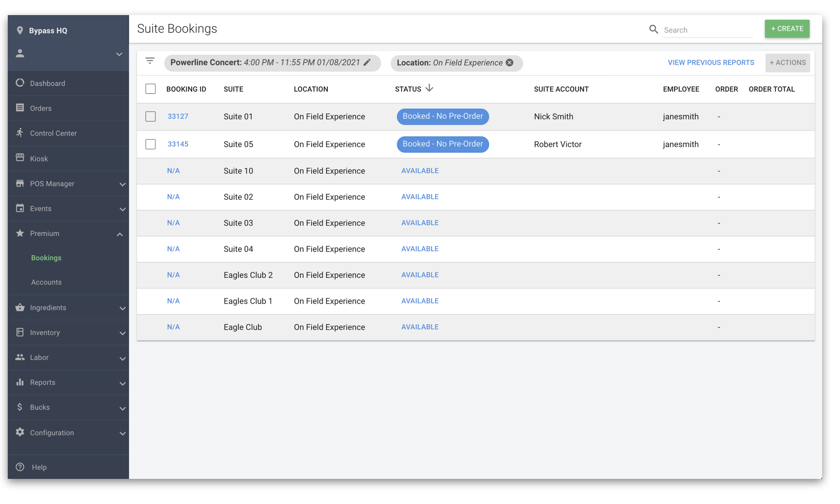
Task: Click the search magnifier icon
Action: 653,30
